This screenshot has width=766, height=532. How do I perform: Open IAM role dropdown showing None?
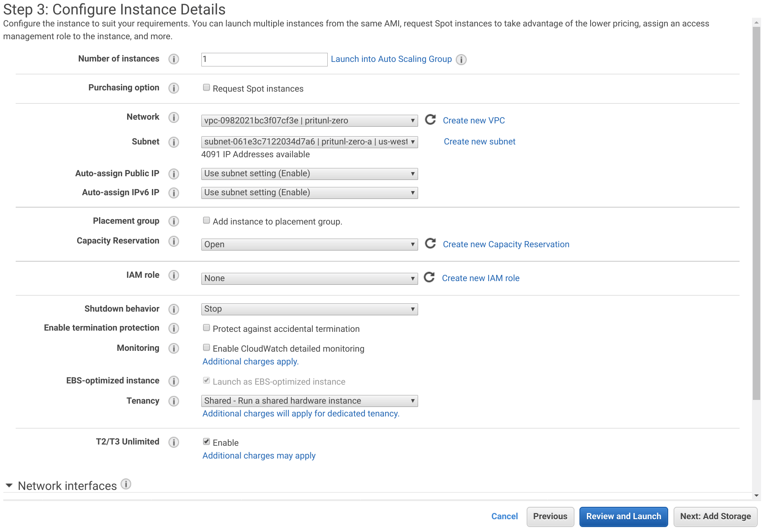[x=310, y=279]
